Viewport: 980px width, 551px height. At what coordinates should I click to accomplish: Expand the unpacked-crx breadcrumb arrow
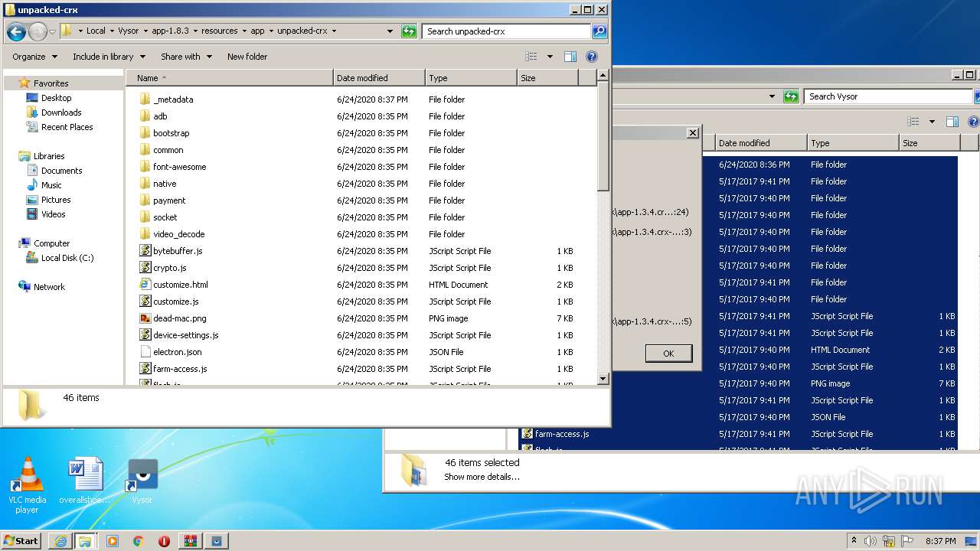[334, 31]
